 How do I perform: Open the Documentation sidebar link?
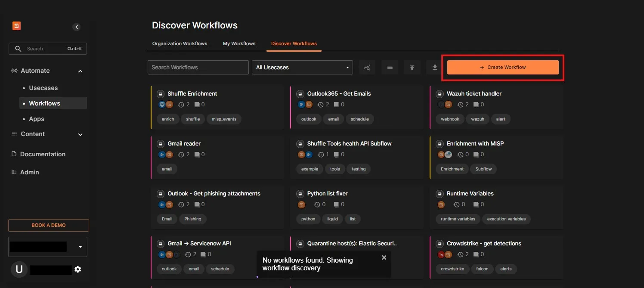pyautogui.click(x=43, y=154)
